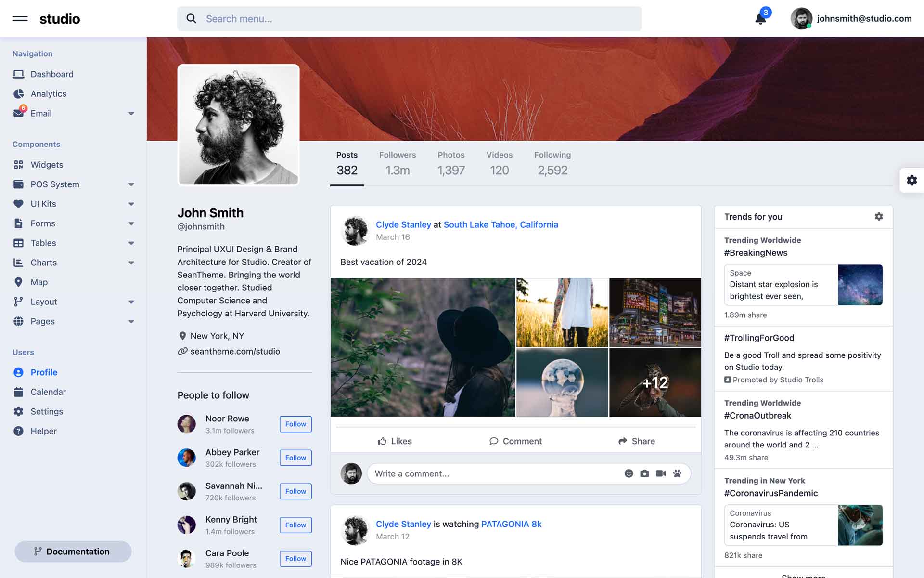Expand the Email sidebar section
This screenshot has width=924, height=578.
(131, 113)
